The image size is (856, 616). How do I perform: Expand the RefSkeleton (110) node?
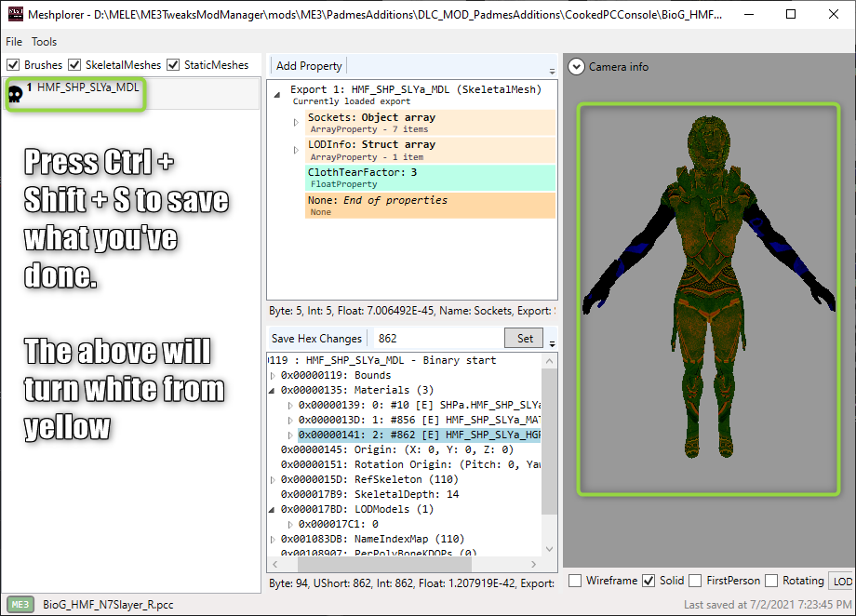click(x=273, y=480)
